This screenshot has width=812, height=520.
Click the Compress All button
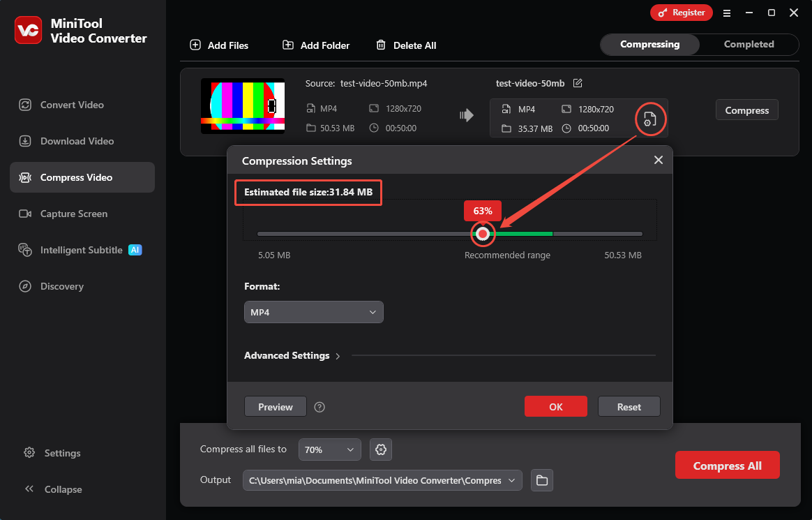pos(727,465)
